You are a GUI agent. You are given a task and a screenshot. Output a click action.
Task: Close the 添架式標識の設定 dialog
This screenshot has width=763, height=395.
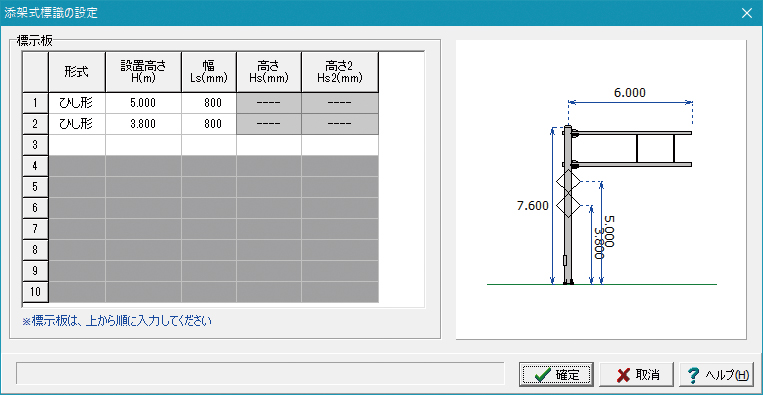tap(746, 13)
